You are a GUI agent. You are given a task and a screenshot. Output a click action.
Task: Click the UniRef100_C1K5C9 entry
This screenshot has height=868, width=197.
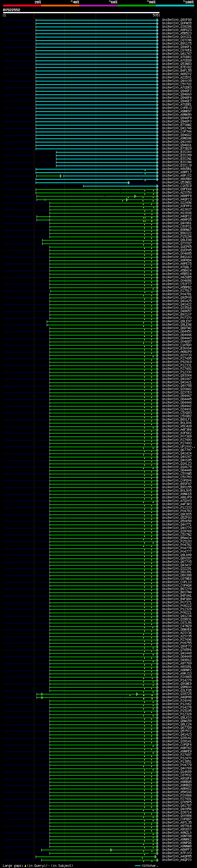pyautogui.click(x=176, y=186)
